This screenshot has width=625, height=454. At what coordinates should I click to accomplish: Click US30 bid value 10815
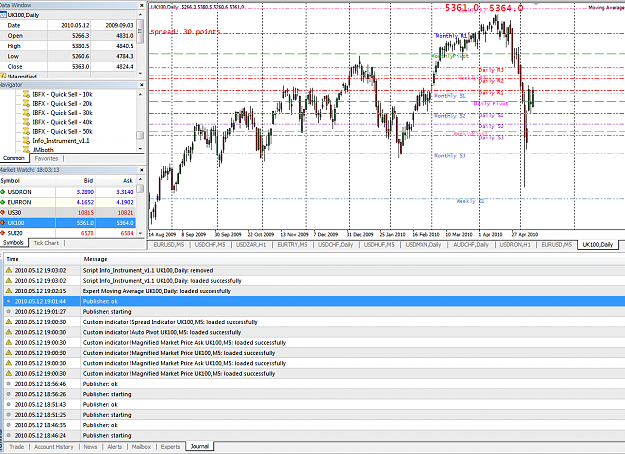85,212
